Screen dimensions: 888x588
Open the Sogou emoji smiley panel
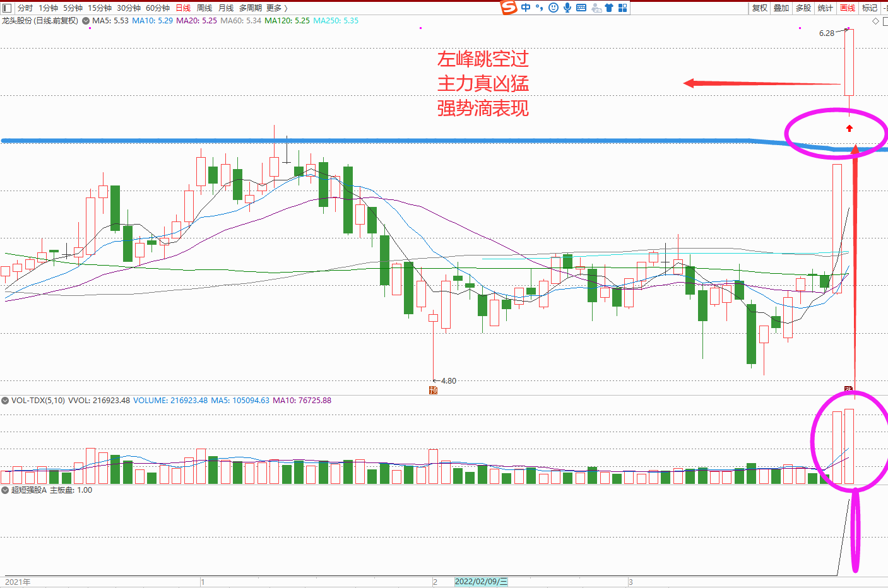point(554,8)
